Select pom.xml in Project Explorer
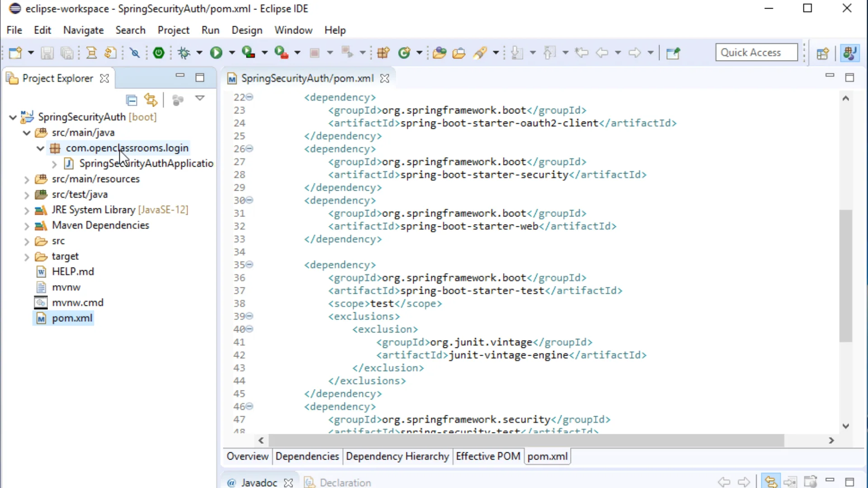The image size is (868, 488). [x=72, y=318]
